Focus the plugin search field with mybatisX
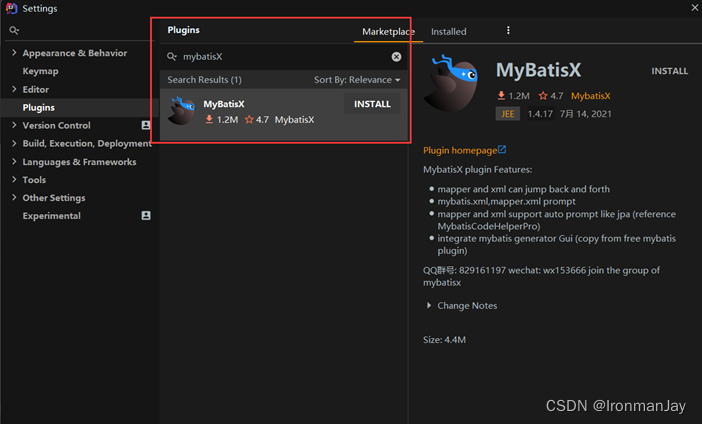The width and height of the screenshot is (702, 424). [284, 57]
